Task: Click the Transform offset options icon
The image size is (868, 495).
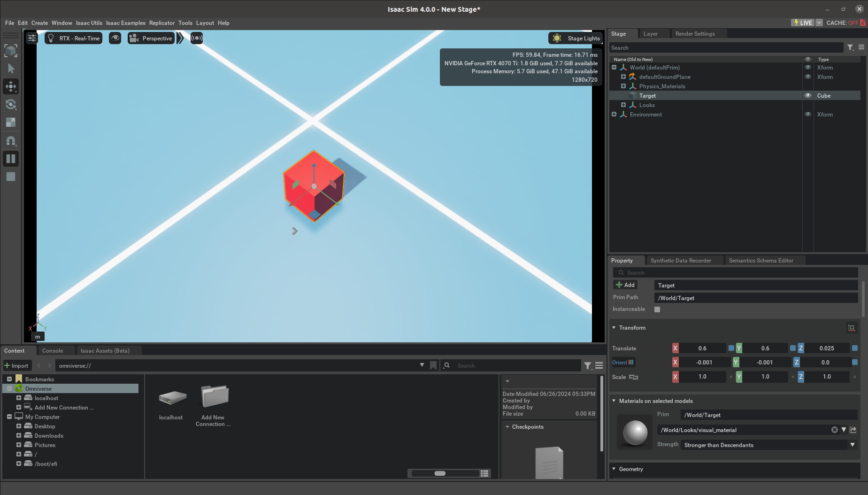Action: [852, 328]
